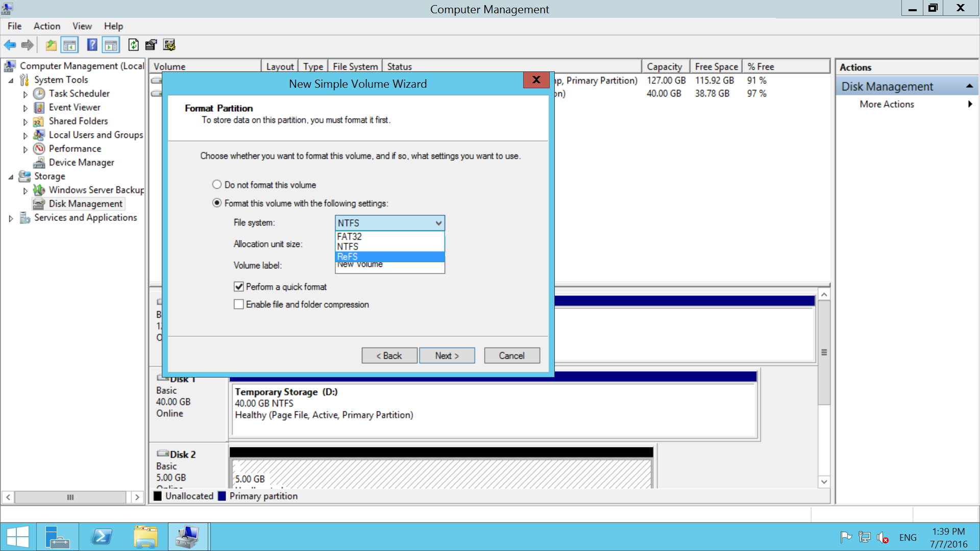Click the Up One Level folder icon
This screenshot has width=980, height=551.
pos(51,45)
